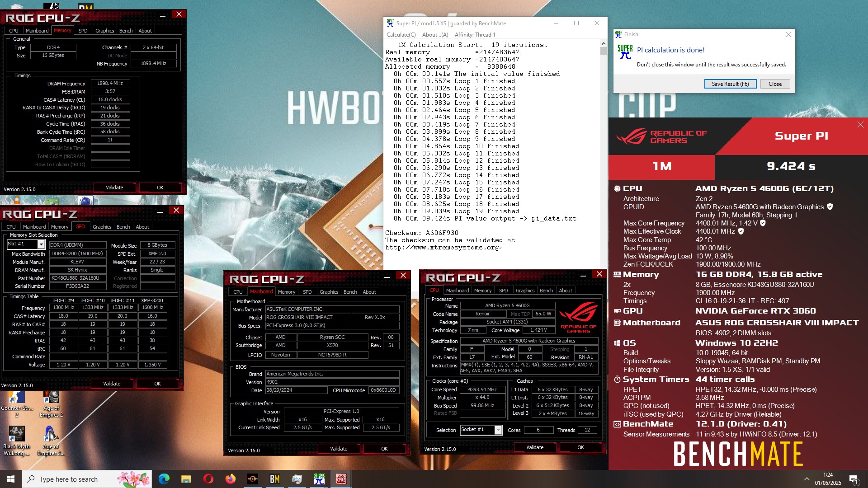Minimize the Memory tab CPU-Z window

pos(162,15)
